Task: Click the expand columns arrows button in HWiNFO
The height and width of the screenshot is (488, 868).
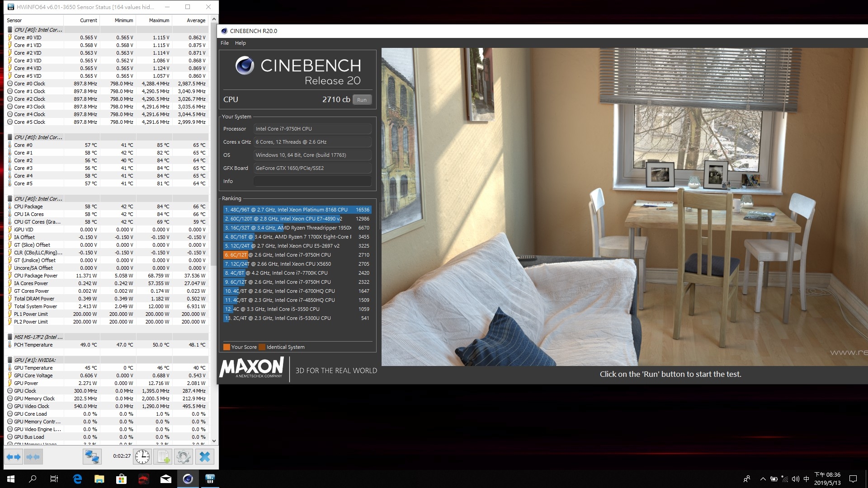Action: point(14,457)
